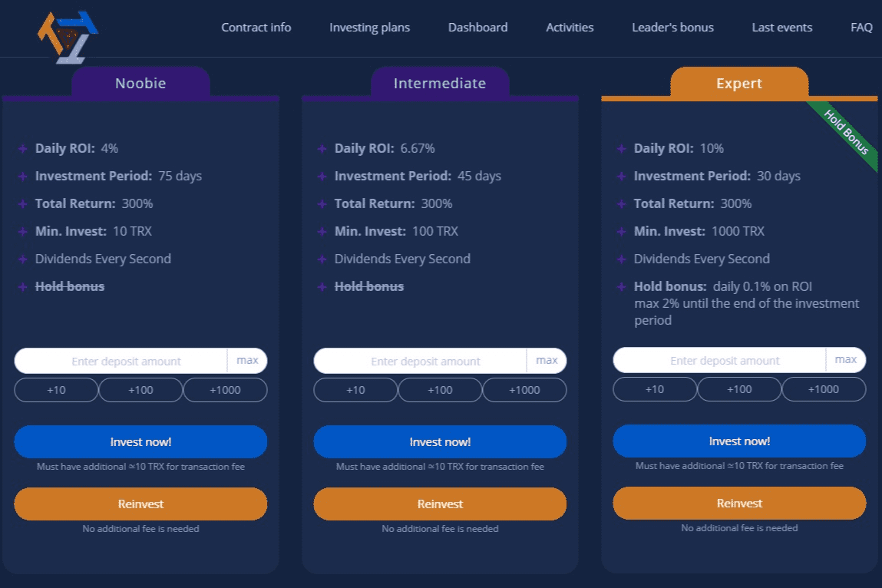Click max in the Intermediate deposit field
The width and height of the screenshot is (882, 588).
coord(547,360)
